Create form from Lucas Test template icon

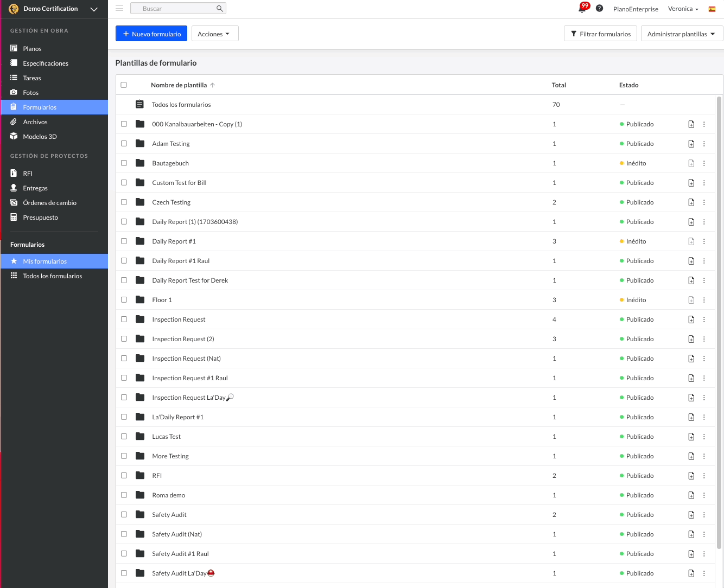691,437
